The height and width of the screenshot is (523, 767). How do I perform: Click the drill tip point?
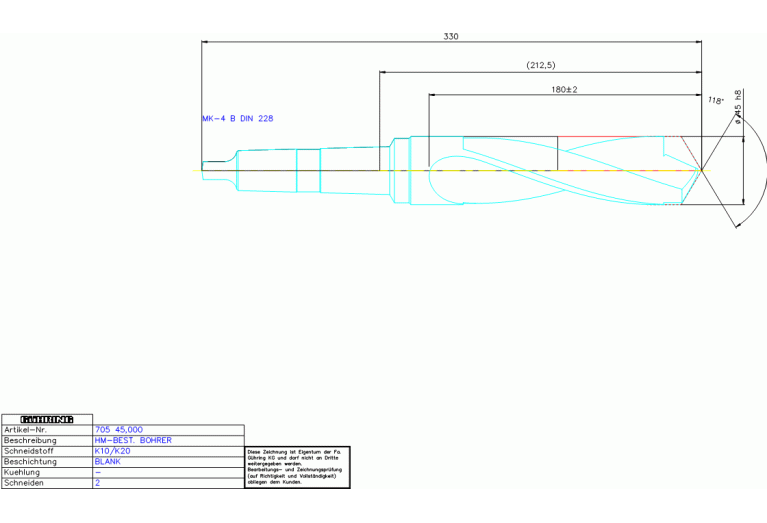[x=701, y=170]
